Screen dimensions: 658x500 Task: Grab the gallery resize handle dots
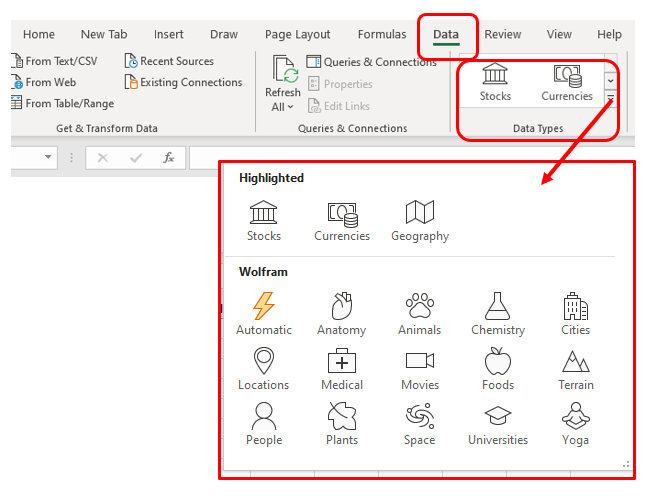click(x=626, y=464)
